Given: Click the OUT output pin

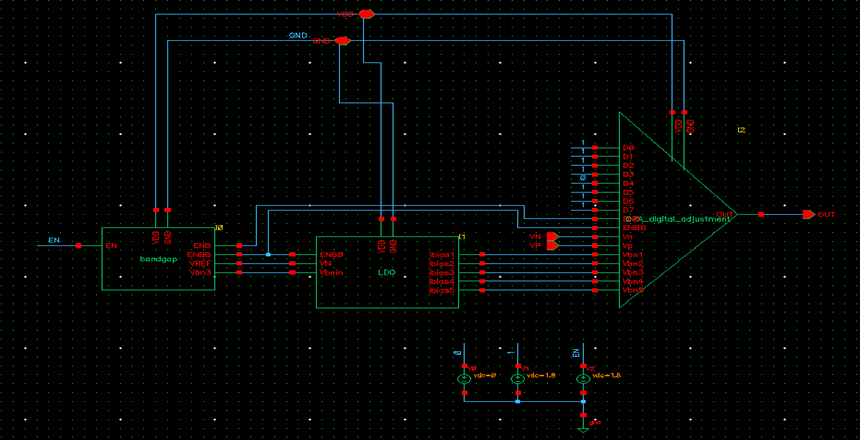Looking at the screenshot, I should (x=808, y=214).
